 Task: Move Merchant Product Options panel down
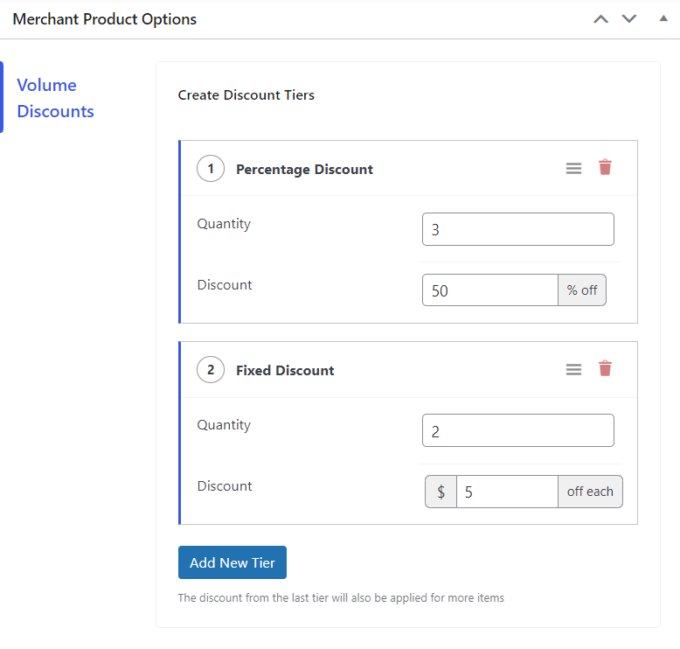[629, 19]
